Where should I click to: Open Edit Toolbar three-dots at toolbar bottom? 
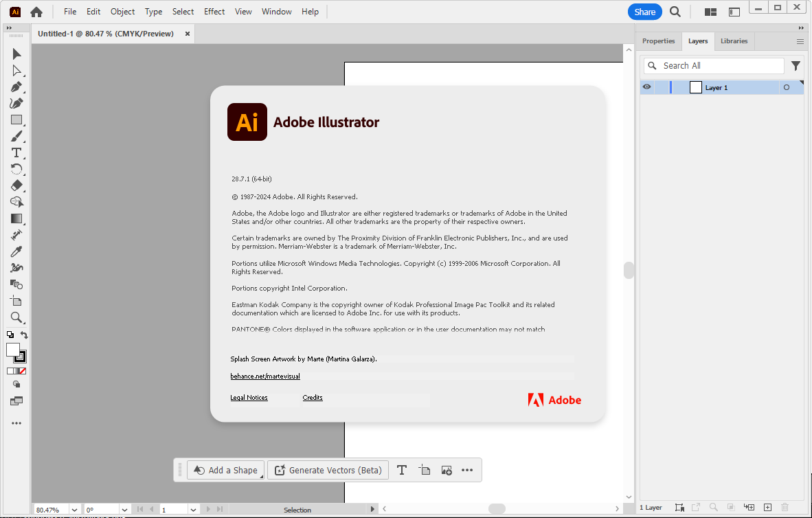click(x=16, y=423)
